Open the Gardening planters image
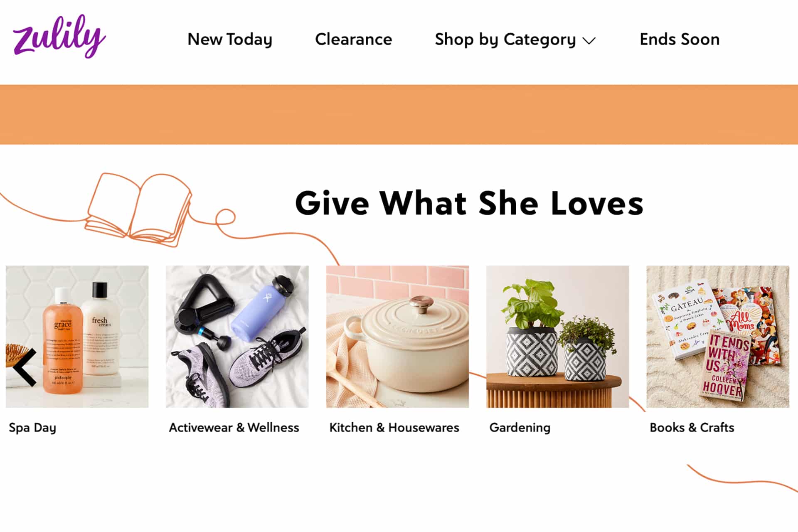 (558, 337)
